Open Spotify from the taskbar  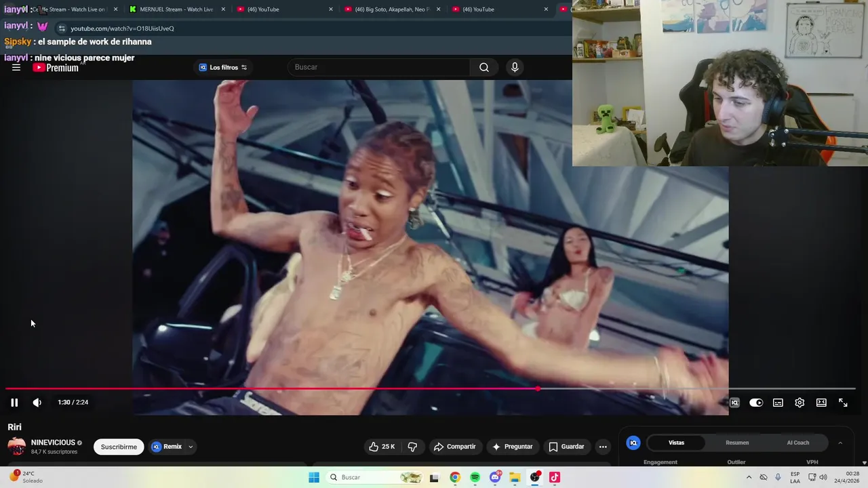475,477
